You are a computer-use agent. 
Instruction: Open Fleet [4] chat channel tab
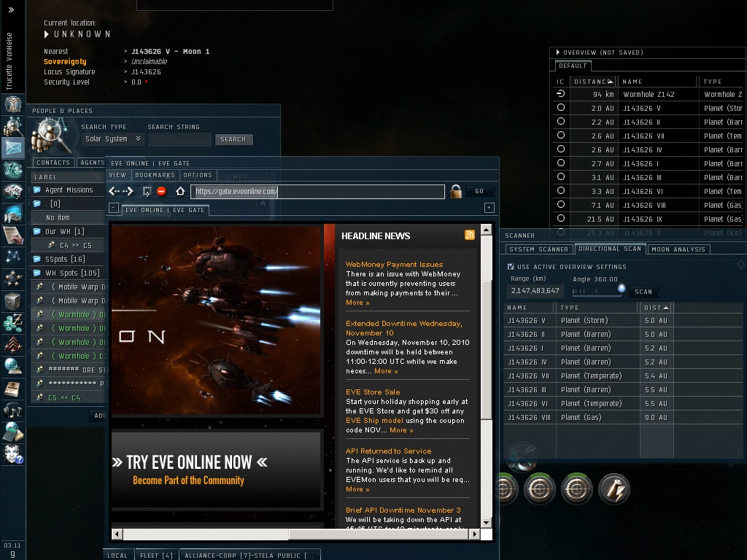coord(156,555)
